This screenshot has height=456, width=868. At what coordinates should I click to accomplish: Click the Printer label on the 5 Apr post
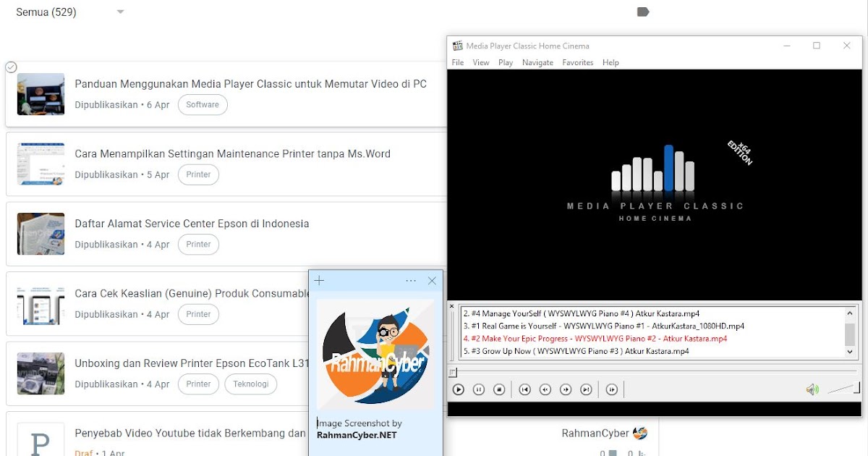[x=198, y=174]
